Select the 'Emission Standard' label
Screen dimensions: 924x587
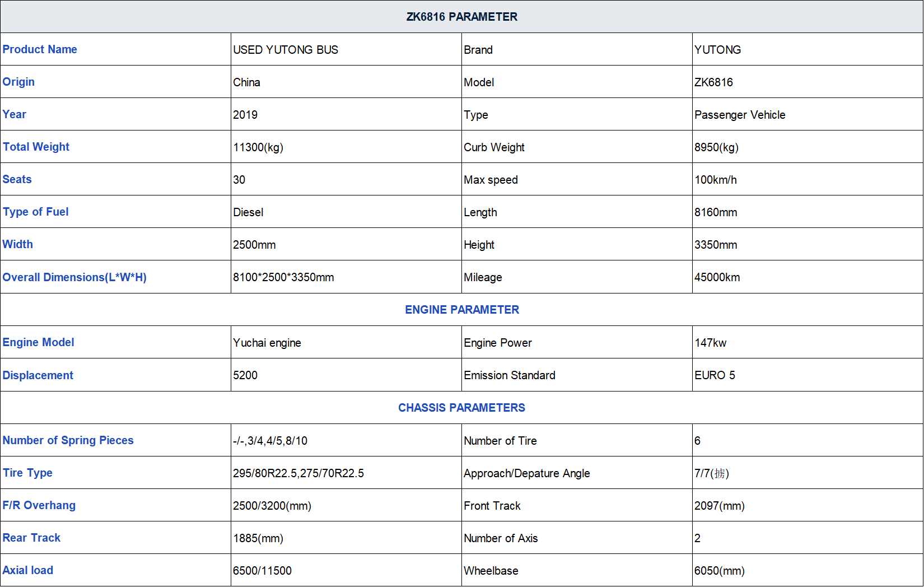coord(510,375)
